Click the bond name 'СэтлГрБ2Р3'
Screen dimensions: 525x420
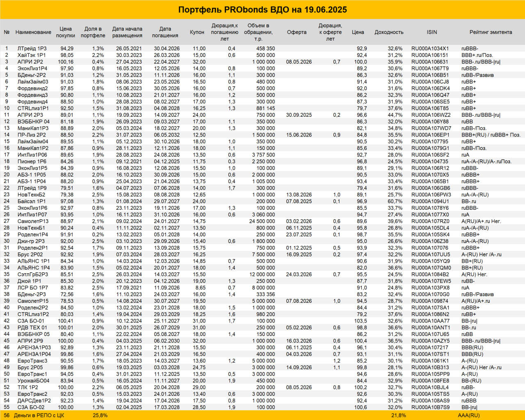[x=32, y=275]
